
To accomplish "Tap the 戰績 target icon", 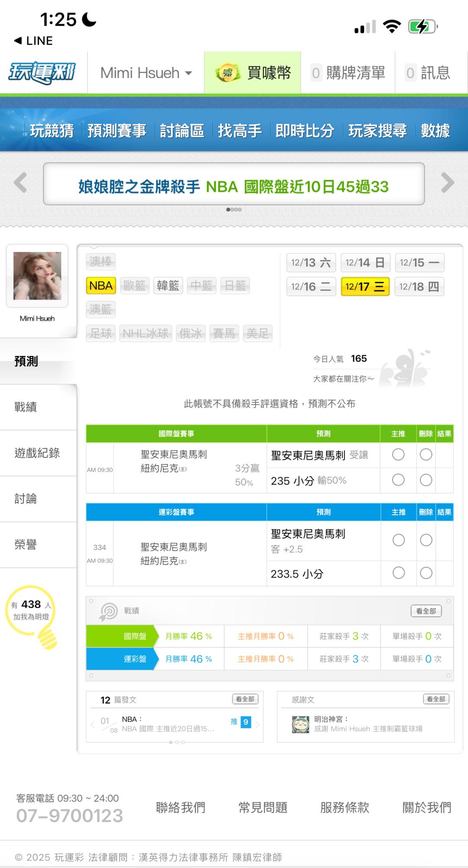I will pos(108,611).
